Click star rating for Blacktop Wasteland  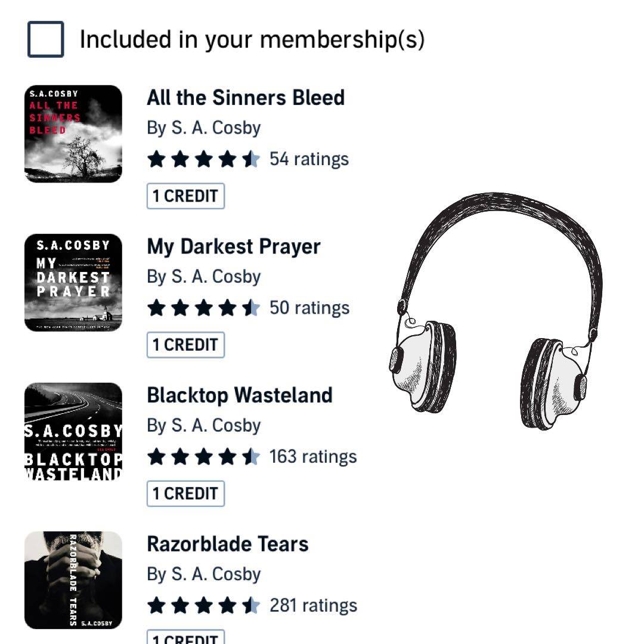point(203,457)
